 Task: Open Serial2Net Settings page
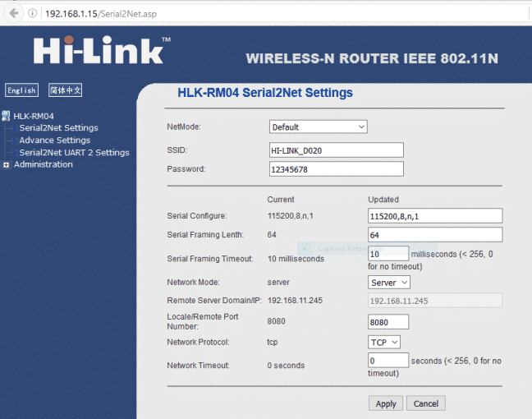(x=58, y=128)
